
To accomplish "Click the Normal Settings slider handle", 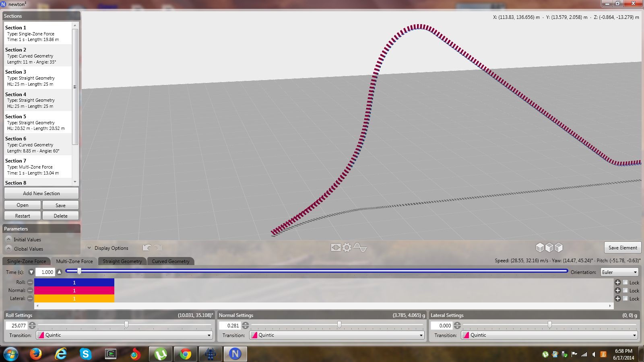I will 339,325.
